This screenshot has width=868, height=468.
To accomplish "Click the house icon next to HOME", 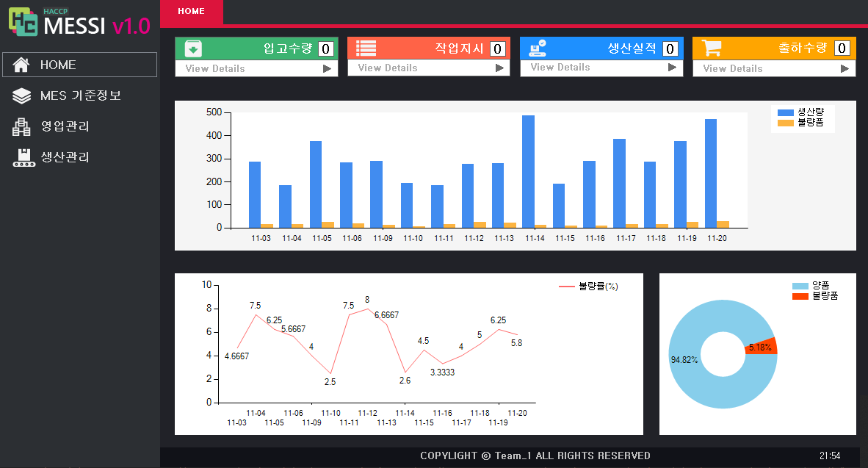I will 23,65.
